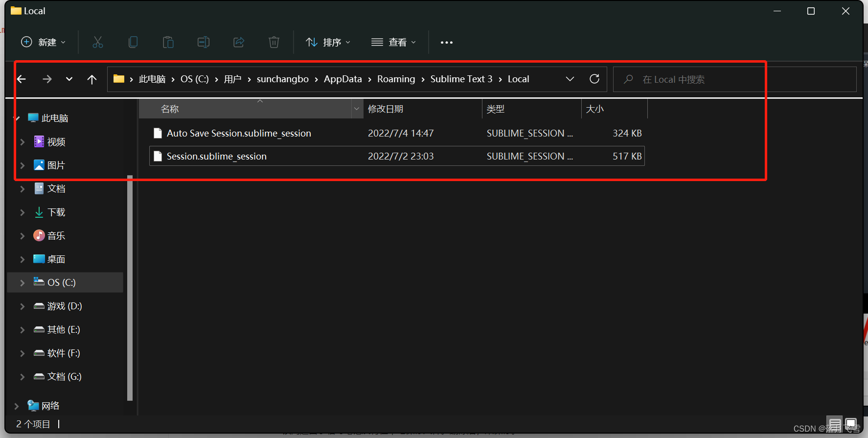Select 软件 (F:) drive
Screen dimensions: 868x438
pyautogui.click(x=64, y=353)
